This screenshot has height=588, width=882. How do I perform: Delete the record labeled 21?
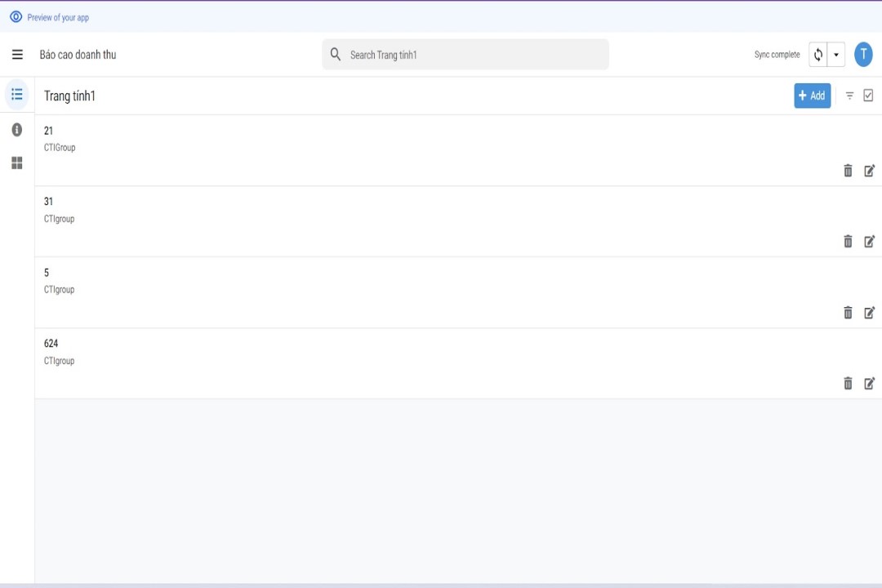point(848,171)
